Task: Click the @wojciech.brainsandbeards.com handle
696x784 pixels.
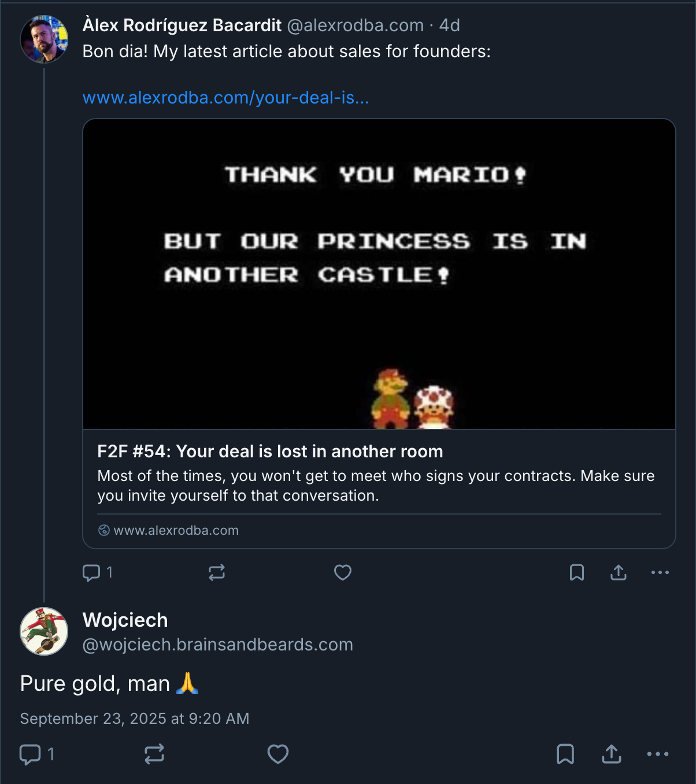Action: tap(217, 645)
